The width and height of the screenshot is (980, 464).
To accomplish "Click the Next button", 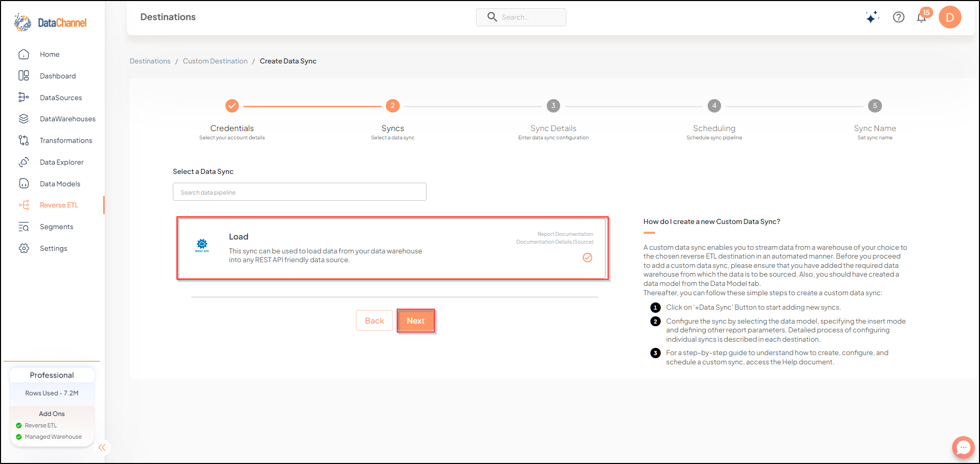I will tap(416, 321).
